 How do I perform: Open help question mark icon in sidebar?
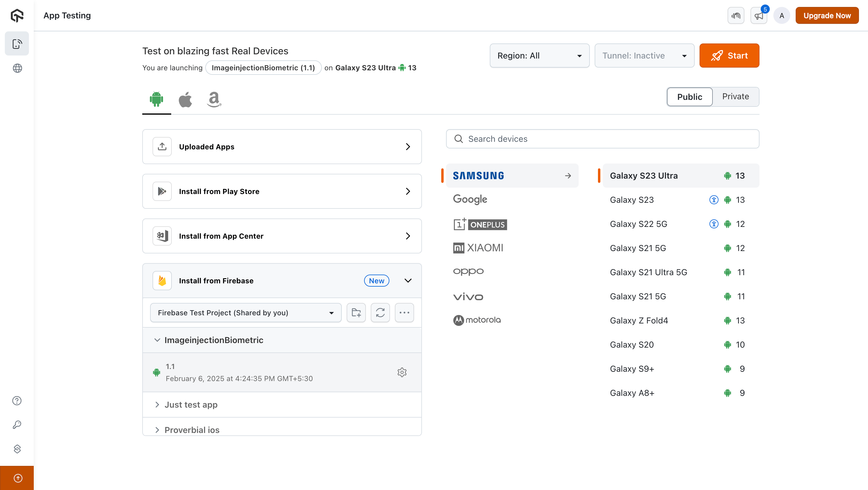[x=17, y=401]
